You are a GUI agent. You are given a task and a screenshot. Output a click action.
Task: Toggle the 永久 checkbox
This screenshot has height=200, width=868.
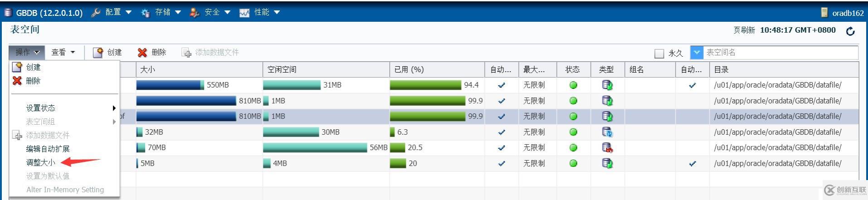659,54
